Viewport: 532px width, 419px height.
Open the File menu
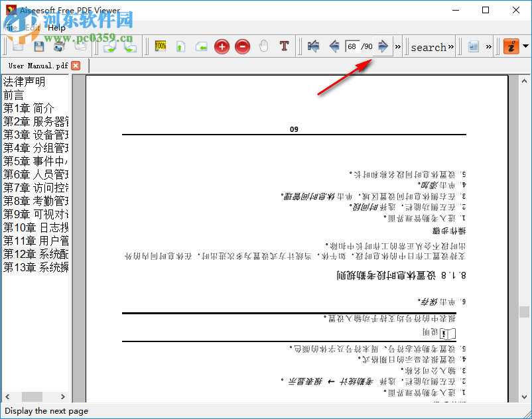[x=11, y=28]
